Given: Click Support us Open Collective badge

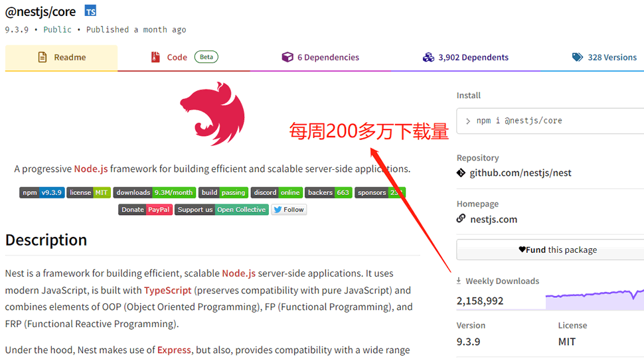Looking at the screenshot, I should [x=221, y=210].
